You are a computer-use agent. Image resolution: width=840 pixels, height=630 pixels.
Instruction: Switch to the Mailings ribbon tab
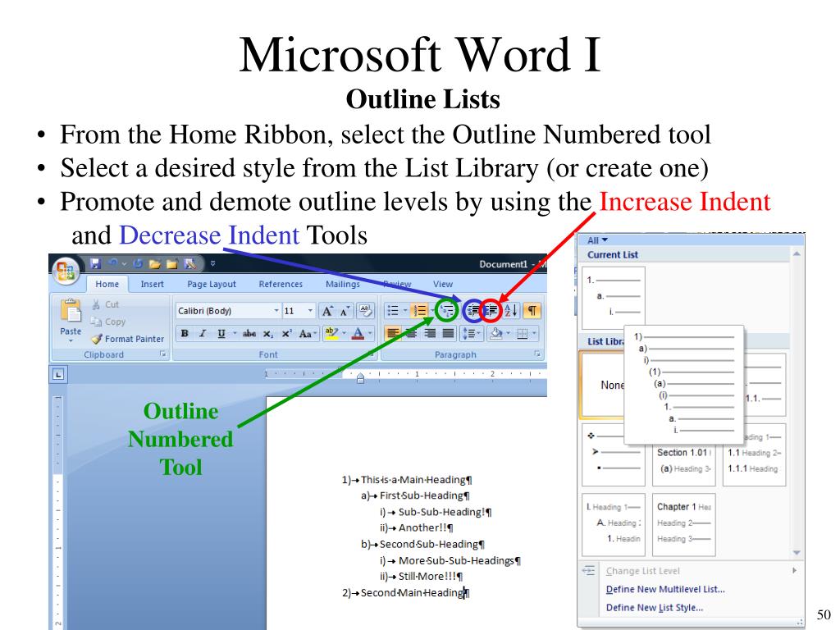click(x=343, y=284)
